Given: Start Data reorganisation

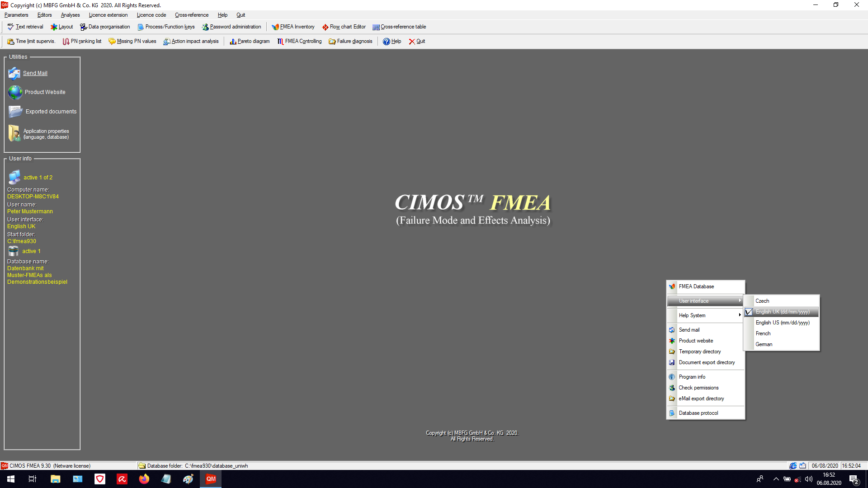Looking at the screenshot, I should coord(105,27).
